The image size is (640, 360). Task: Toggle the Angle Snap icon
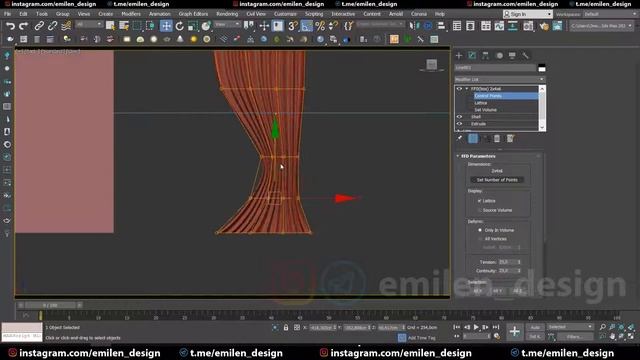pos(307,26)
